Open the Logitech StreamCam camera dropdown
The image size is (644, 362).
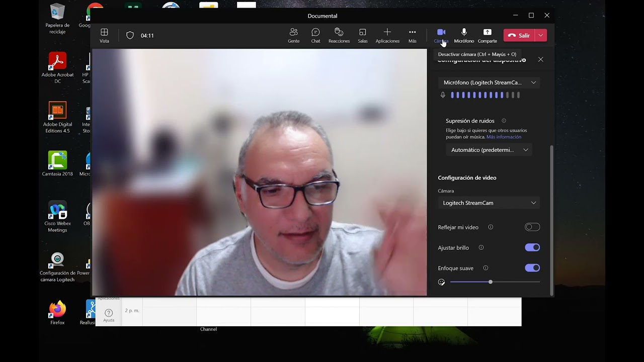(x=489, y=203)
